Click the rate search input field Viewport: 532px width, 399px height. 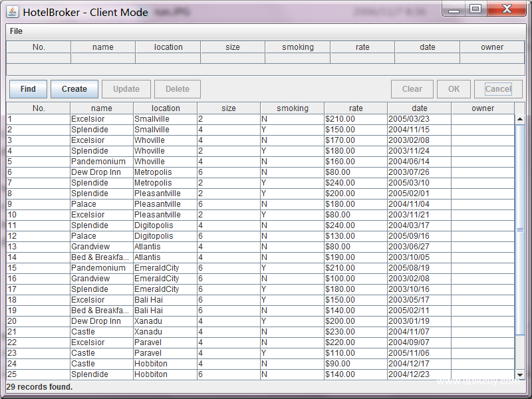pyautogui.click(x=362, y=59)
